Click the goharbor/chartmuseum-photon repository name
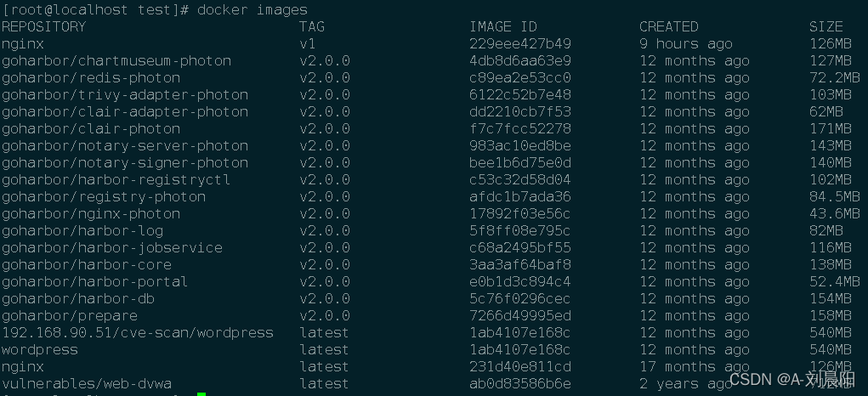868x396 pixels. (x=116, y=61)
